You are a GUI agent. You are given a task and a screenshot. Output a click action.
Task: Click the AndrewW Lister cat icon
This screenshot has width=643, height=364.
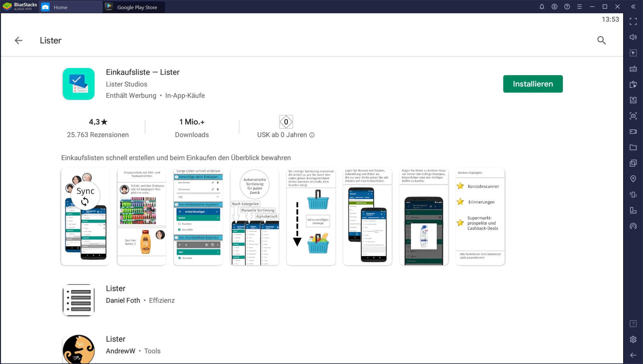click(79, 349)
